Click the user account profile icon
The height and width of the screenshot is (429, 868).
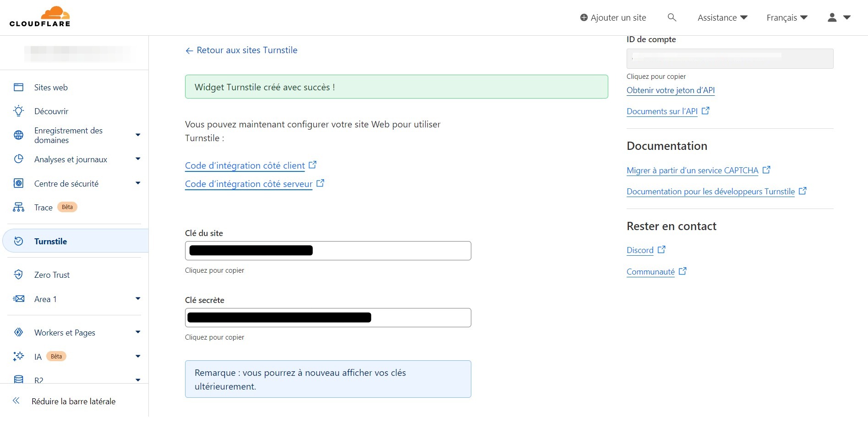click(x=832, y=17)
